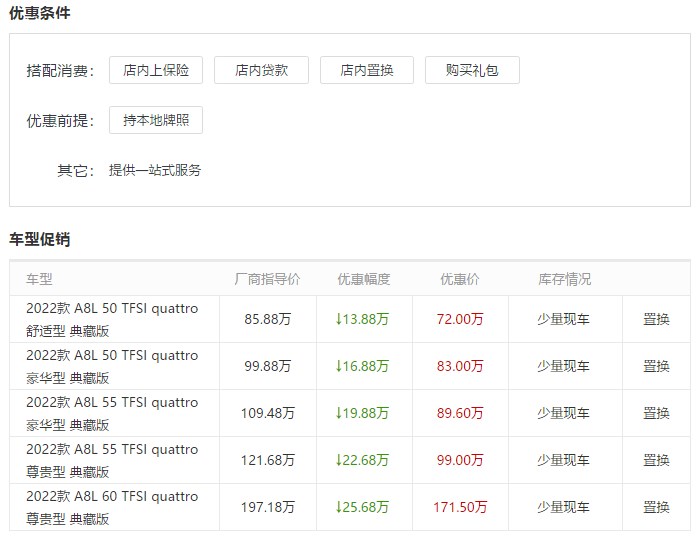Open 2022款 A8L 55 TFSI quattro 豪华型 典藏版
Screen dimensions: 700x536
112,413
